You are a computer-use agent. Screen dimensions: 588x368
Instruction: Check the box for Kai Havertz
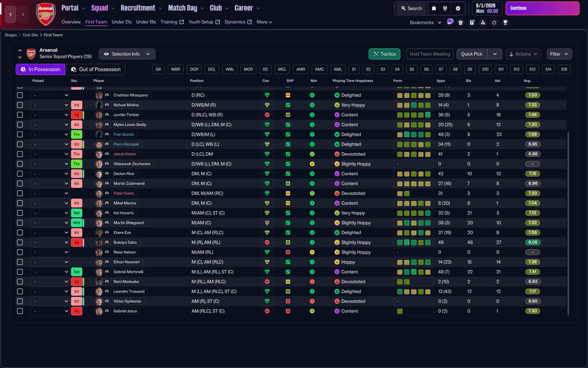pos(20,213)
